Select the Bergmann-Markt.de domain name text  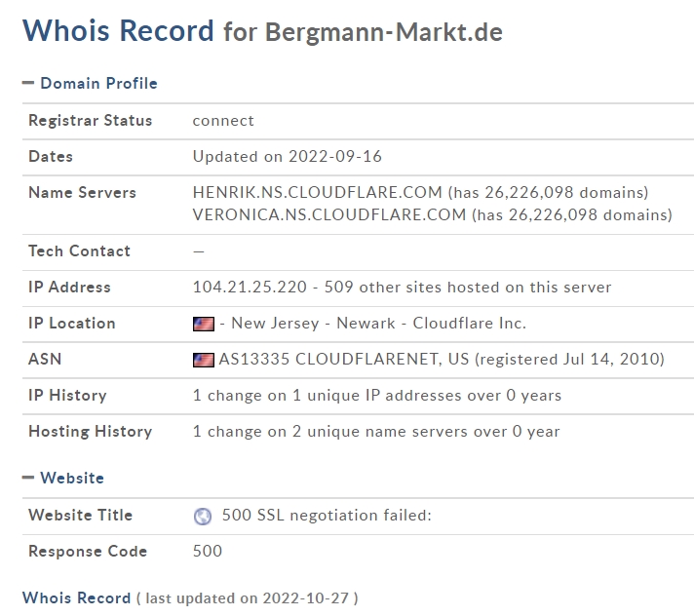(384, 32)
